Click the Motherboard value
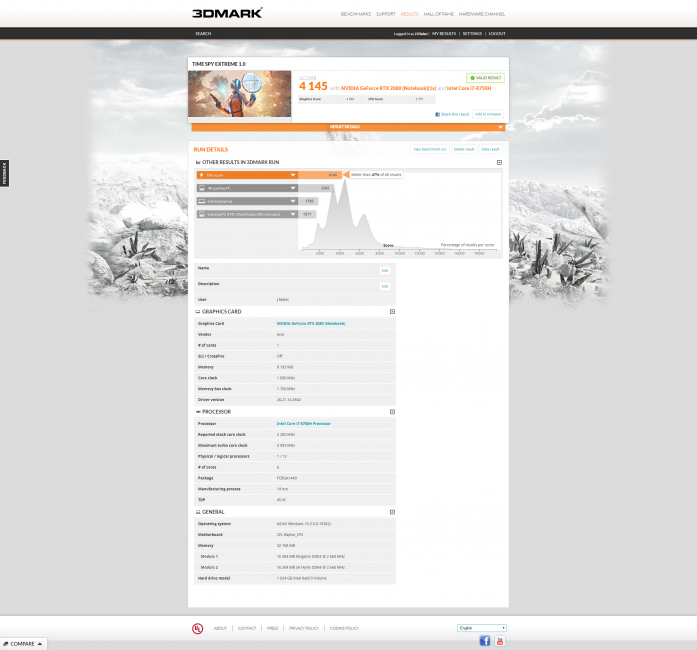 click(x=290, y=535)
